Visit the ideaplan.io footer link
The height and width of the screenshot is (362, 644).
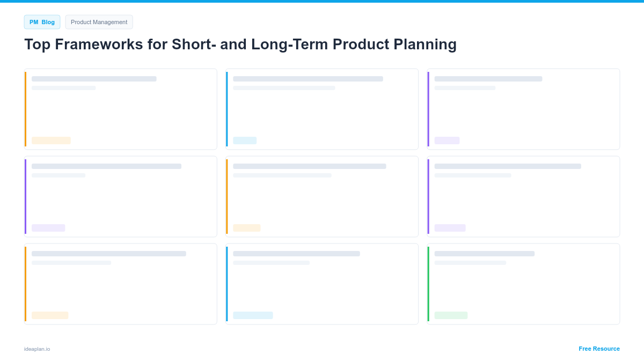pyautogui.click(x=37, y=349)
